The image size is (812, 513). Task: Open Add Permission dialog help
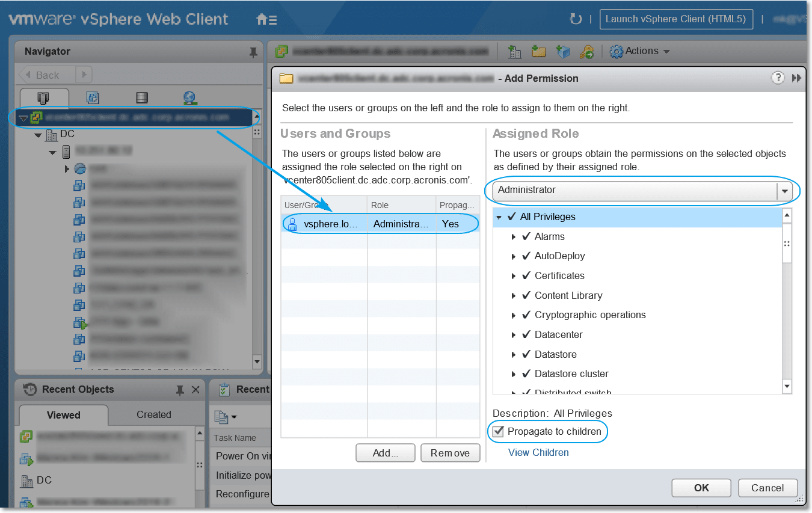(x=778, y=78)
